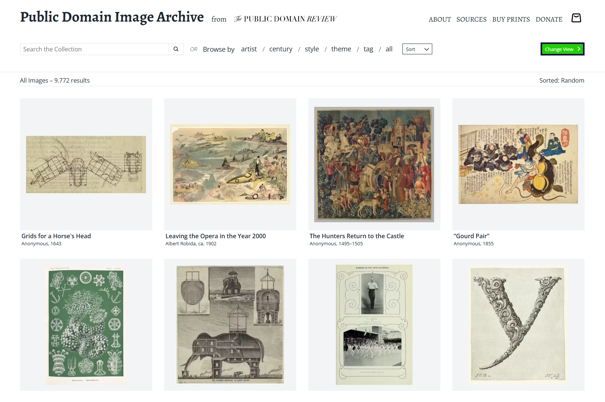Open the ABOUT page

439,19
